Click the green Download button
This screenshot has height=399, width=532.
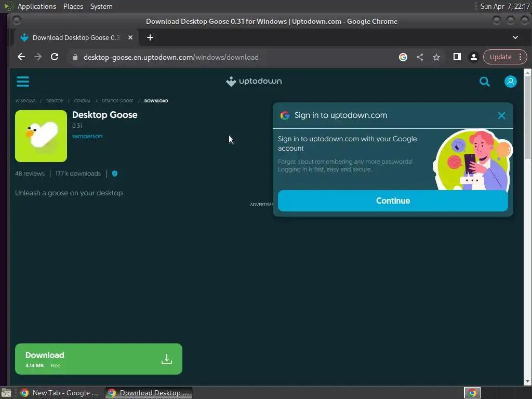pyautogui.click(x=98, y=359)
